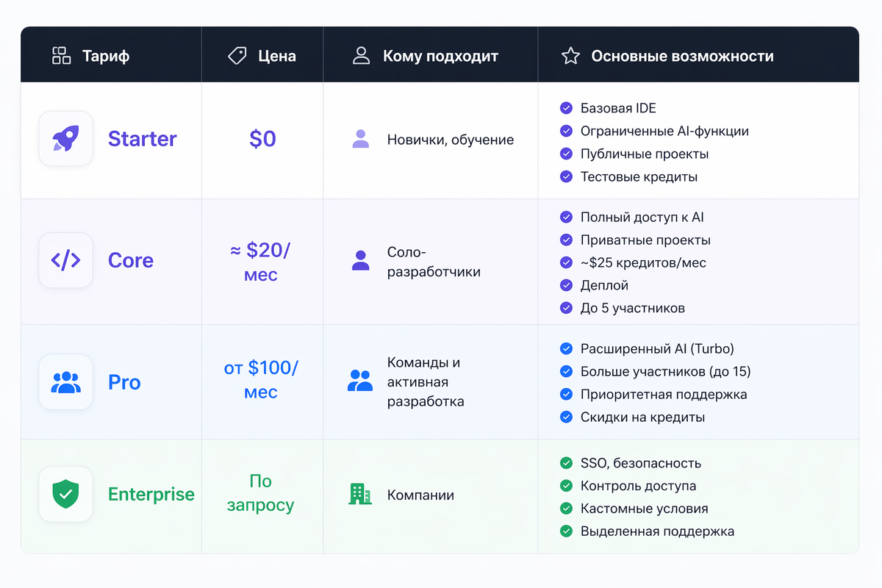Click the Pro team group icon
Viewport: 882px width, 588px height.
point(65,382)
